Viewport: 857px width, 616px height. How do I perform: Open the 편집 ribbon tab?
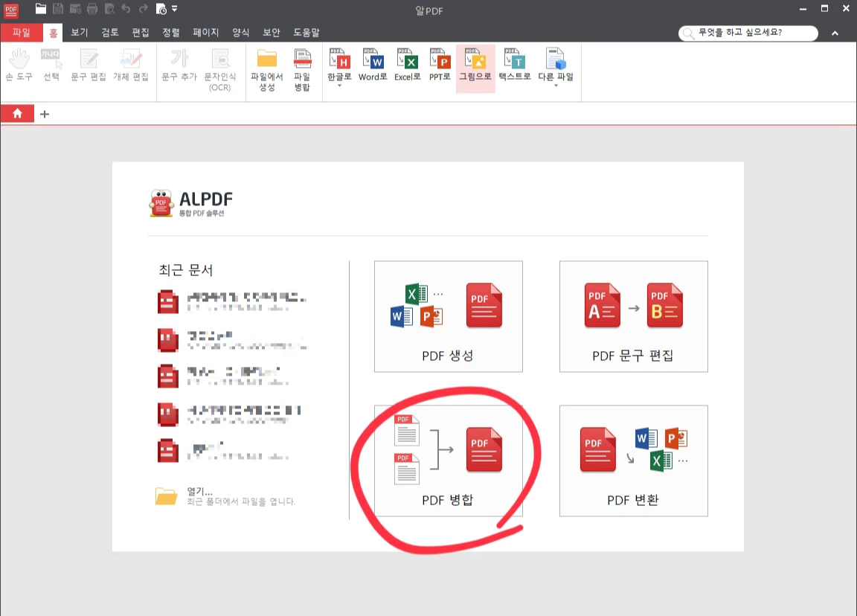[x=141, y=33]
